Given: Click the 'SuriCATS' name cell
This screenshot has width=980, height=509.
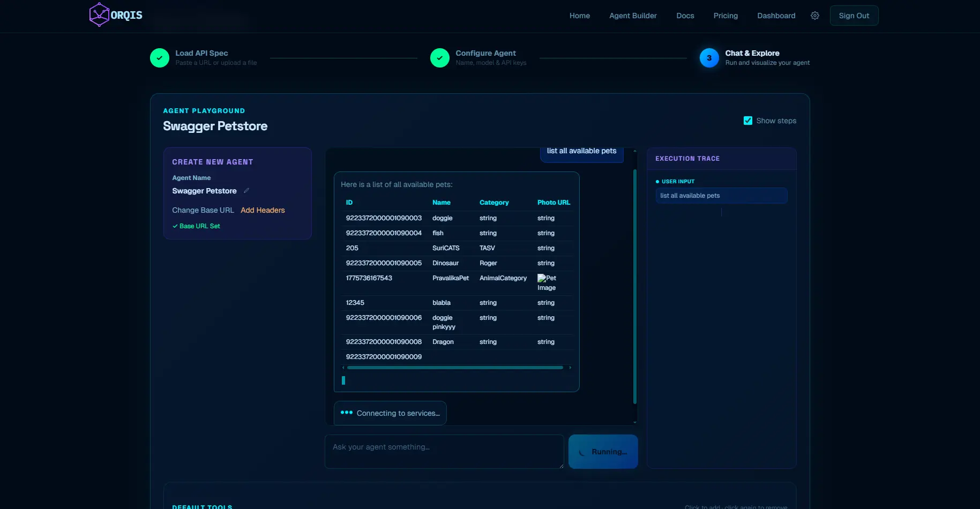Looking at the screenshot, I should click(x=446, y=248).
